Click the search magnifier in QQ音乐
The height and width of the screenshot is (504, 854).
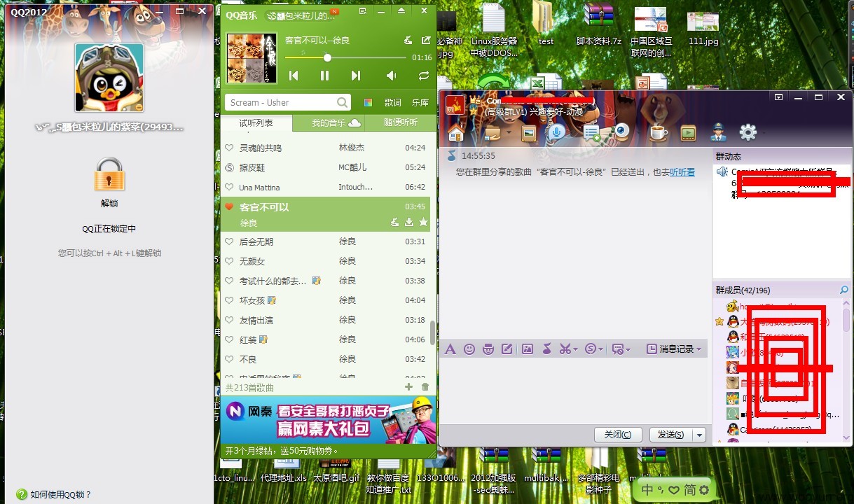click(x=342, y=102)
